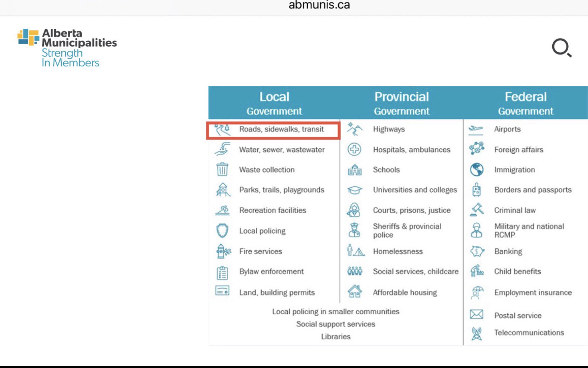Click the gavel icon beside Criminal law
The image size is (588, 368).
click(x=476, y=209)
